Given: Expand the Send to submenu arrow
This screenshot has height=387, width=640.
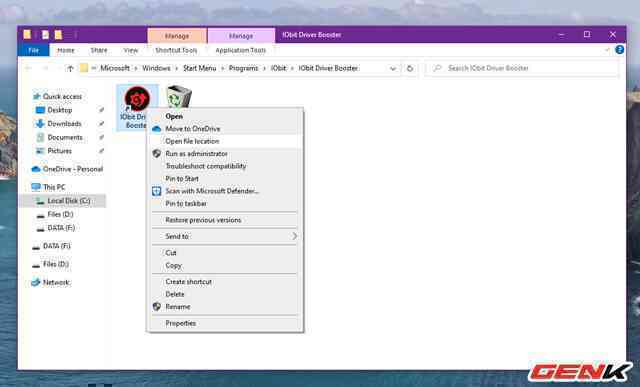Looking at the screenshot, I should pos(294,236).
